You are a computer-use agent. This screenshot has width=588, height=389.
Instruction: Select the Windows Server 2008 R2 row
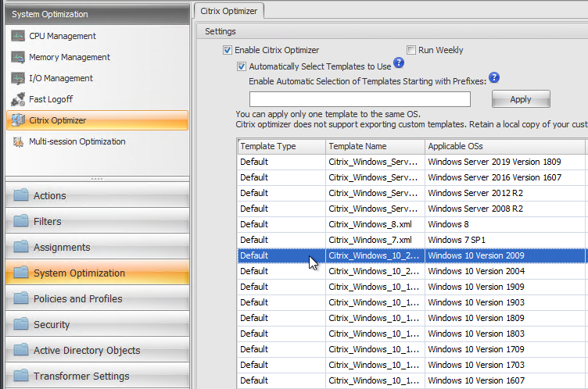point(411,209)
